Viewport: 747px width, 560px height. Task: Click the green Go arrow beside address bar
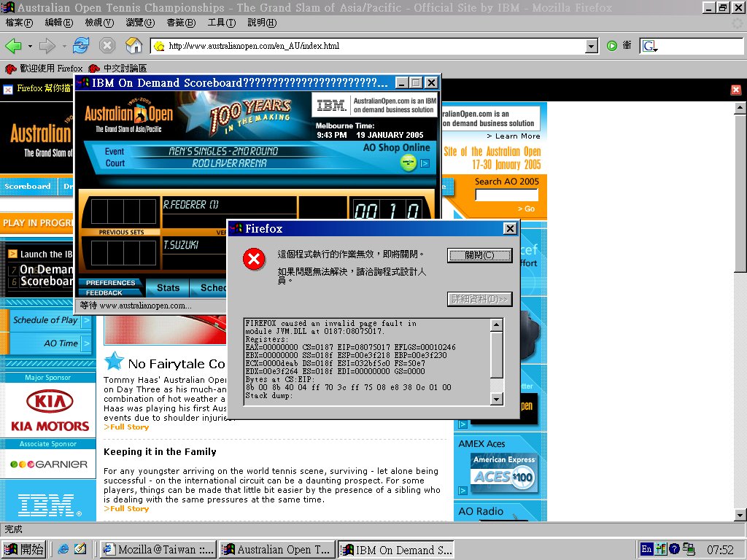(x=612, y=46)
